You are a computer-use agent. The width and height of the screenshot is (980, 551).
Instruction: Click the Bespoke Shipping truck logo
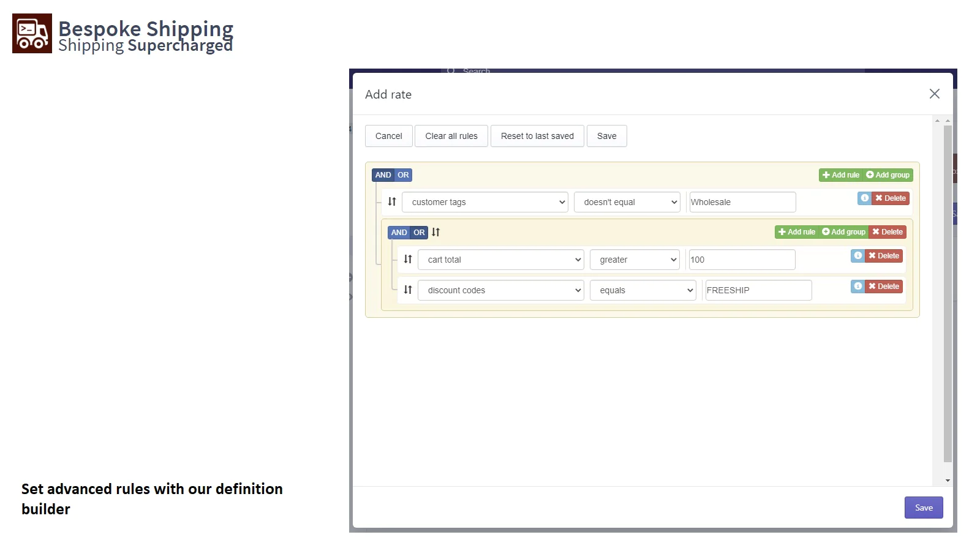coord(32,34)
